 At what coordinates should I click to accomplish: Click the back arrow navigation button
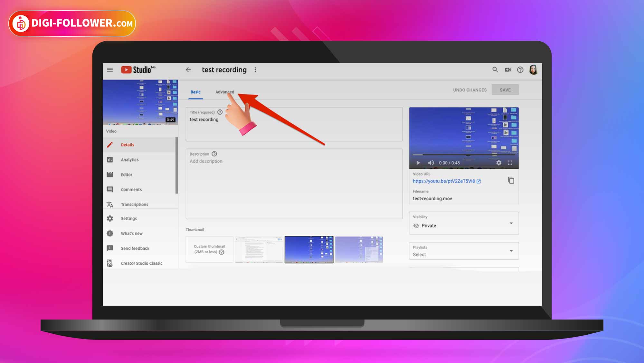188,70
